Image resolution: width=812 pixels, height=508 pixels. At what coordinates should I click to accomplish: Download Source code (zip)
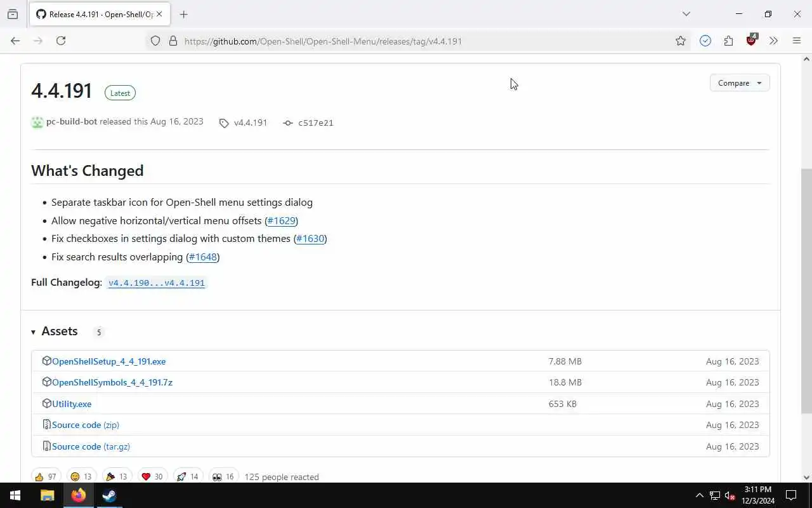(86, 425)
